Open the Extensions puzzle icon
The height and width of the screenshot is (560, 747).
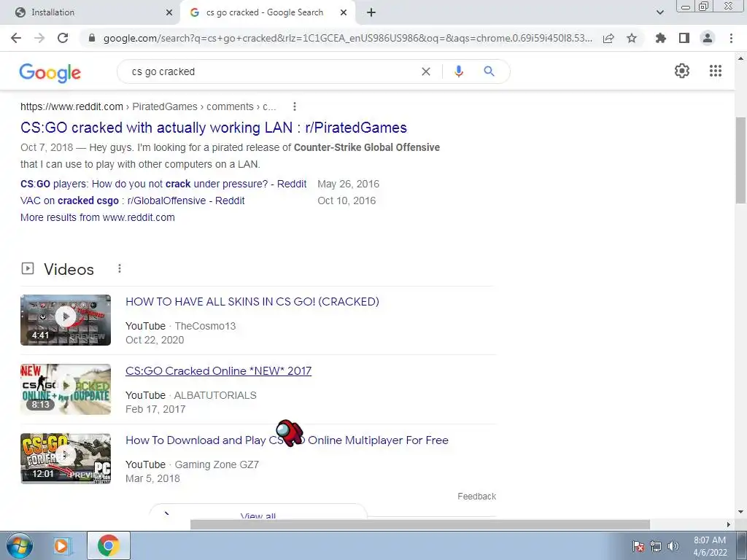[x=661, y=38]
